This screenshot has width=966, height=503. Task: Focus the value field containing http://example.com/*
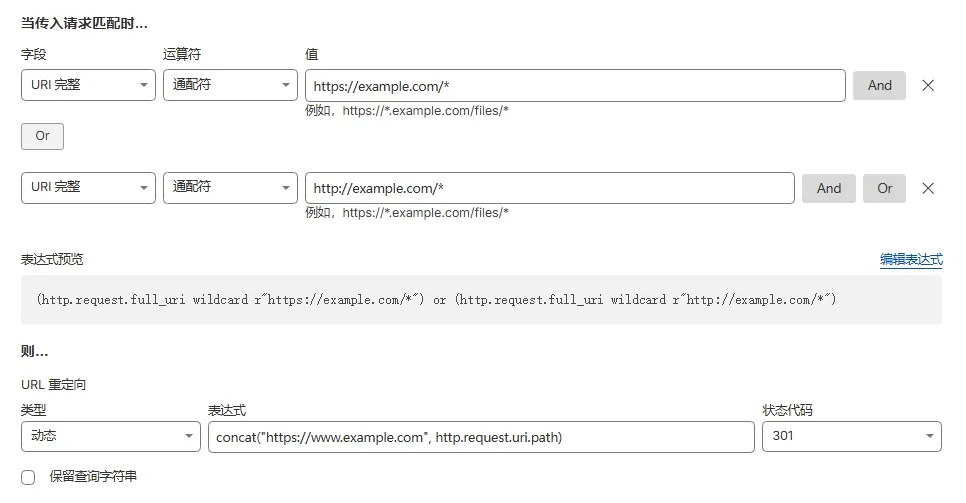click(x=549, y=188)
